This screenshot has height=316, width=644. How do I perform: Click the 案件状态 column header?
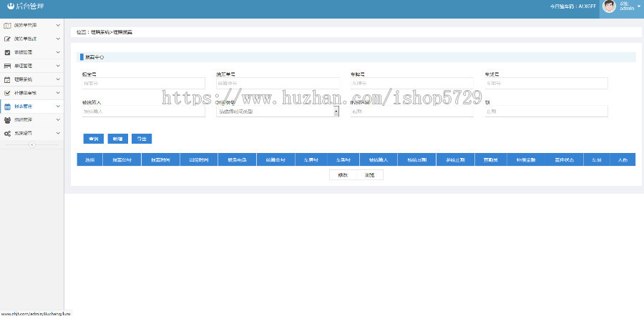coord(565,159)
